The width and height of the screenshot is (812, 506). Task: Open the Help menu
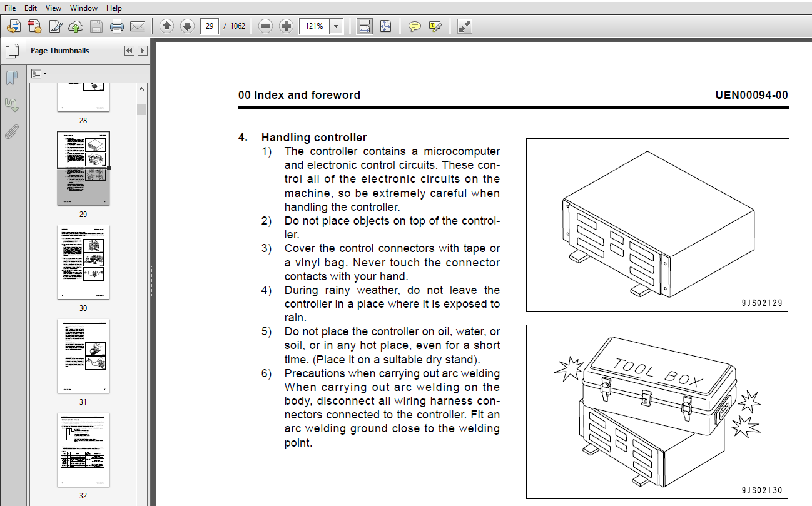[114, 8]
